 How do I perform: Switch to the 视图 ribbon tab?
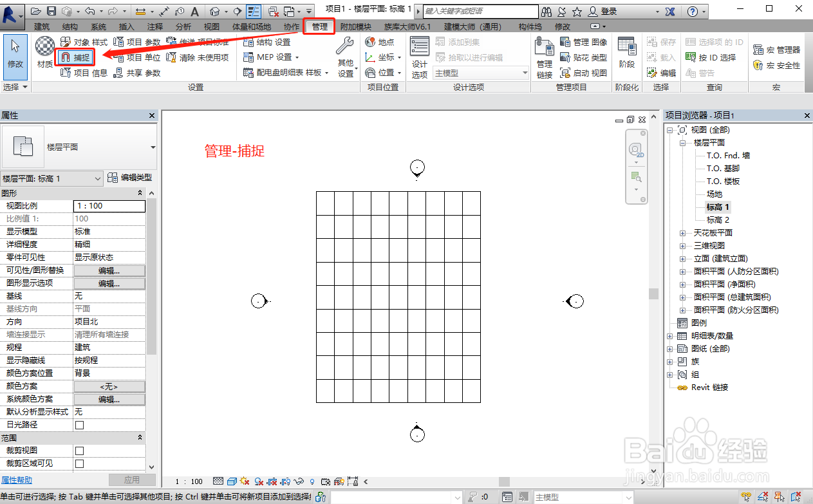tap(212, 26)
